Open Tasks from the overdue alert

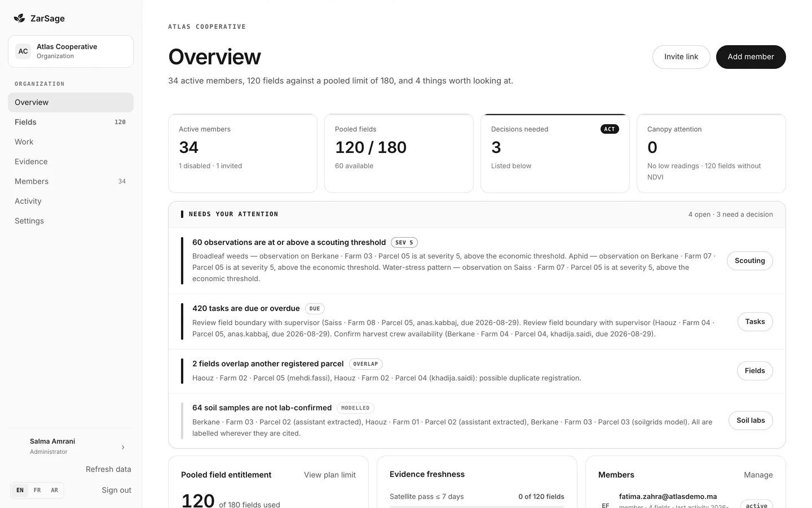click(754, 322)
